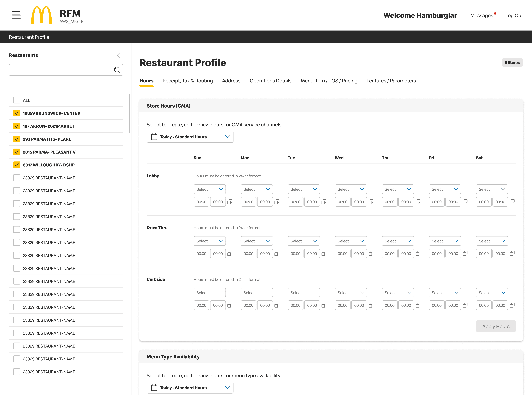This screenshot has width=532, height=395.
Task: Open Menu Type Availability Standard Hours dropdown
Action: coord(190,388)
